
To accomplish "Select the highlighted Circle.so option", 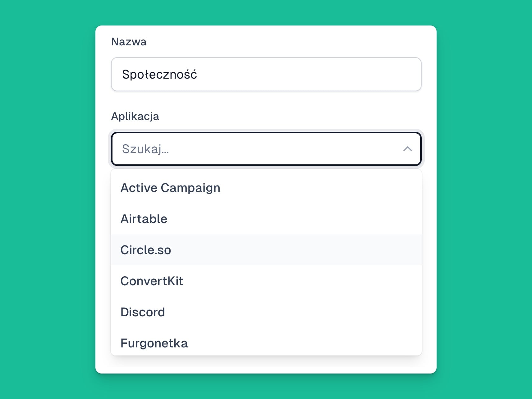I will (x=266, y=250).
